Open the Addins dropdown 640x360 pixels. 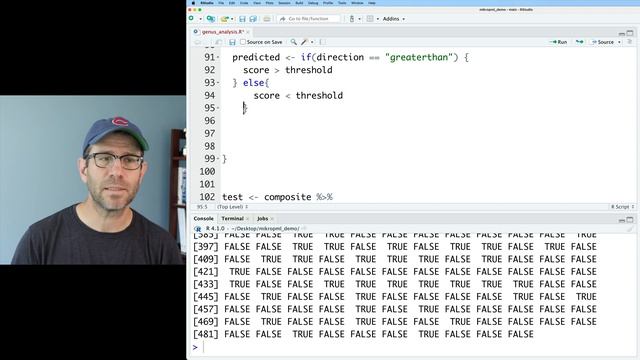tap(394, 19)
